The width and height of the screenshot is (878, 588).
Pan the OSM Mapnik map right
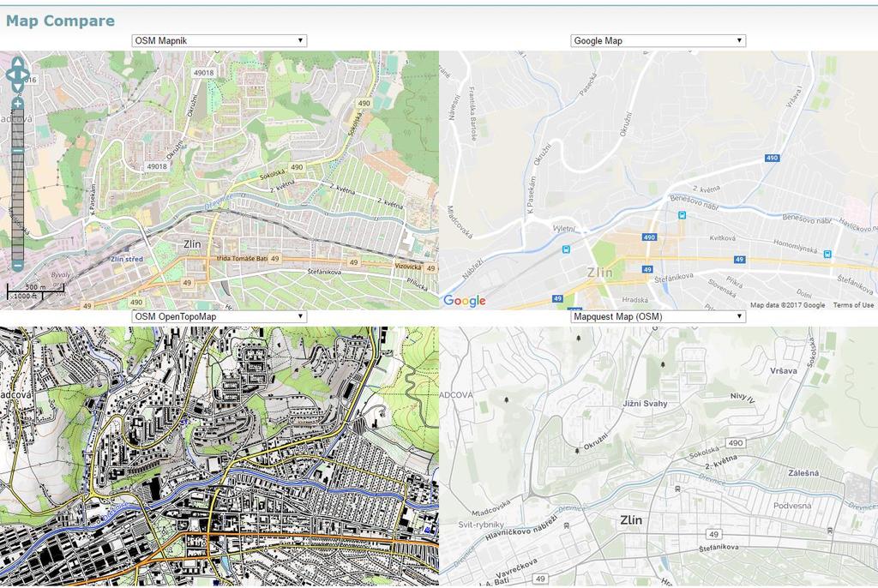pyautogui.click(x=25, y=75)
